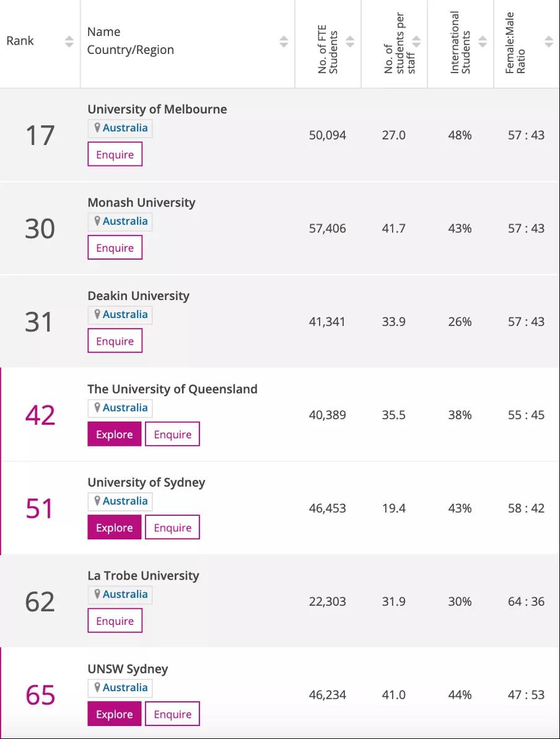Sort by International Students arrows
The width and height of the screenshot is (560, 739).
pyautogui.click(x=483, y=42)
